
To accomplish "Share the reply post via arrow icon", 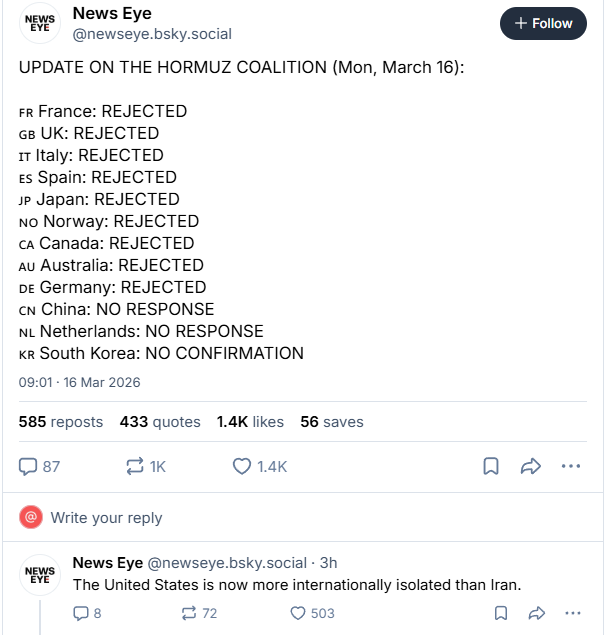I will pyautogui.click(x=536, y=613).
